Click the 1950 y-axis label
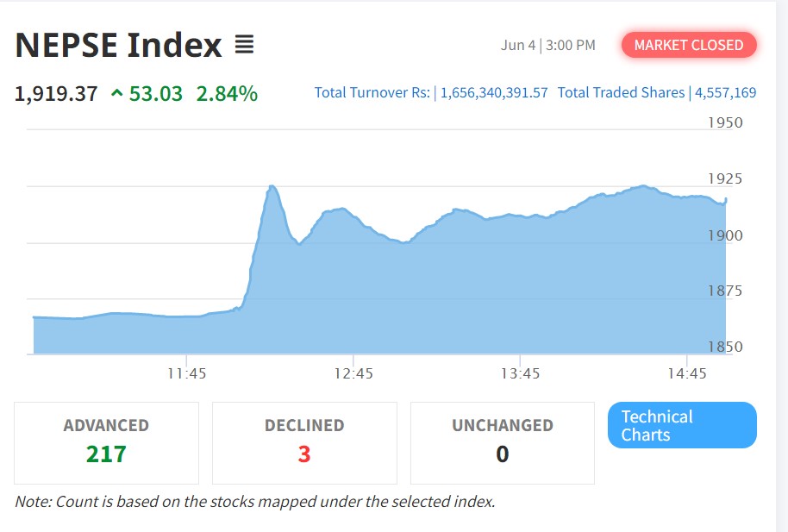Screen dimensions: 788x532 point(725,122)
